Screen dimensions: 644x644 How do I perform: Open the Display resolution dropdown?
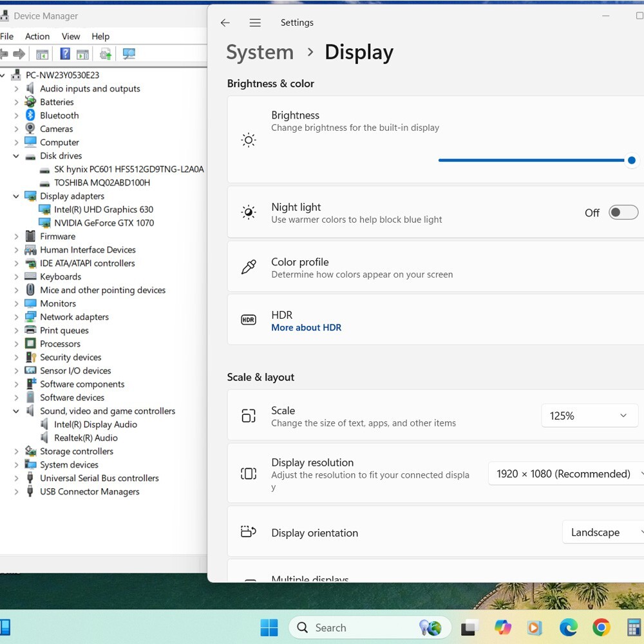[566, 474]
